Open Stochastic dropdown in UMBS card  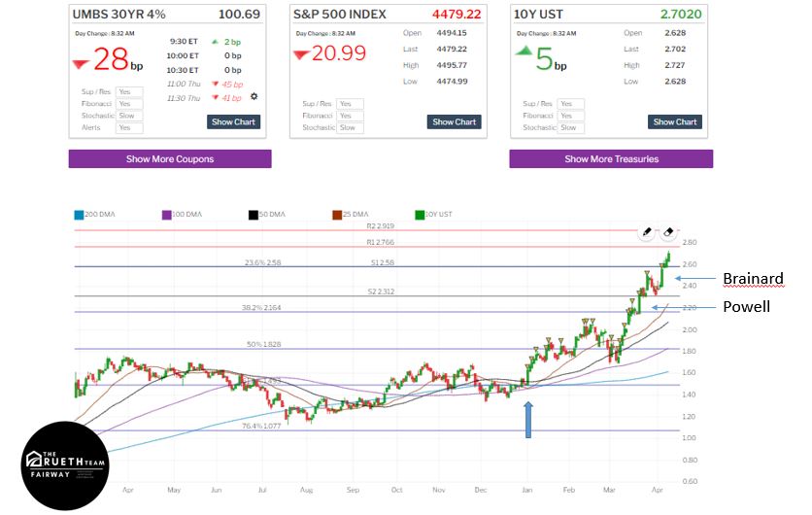pyautogui.click(x=129, y=116)
